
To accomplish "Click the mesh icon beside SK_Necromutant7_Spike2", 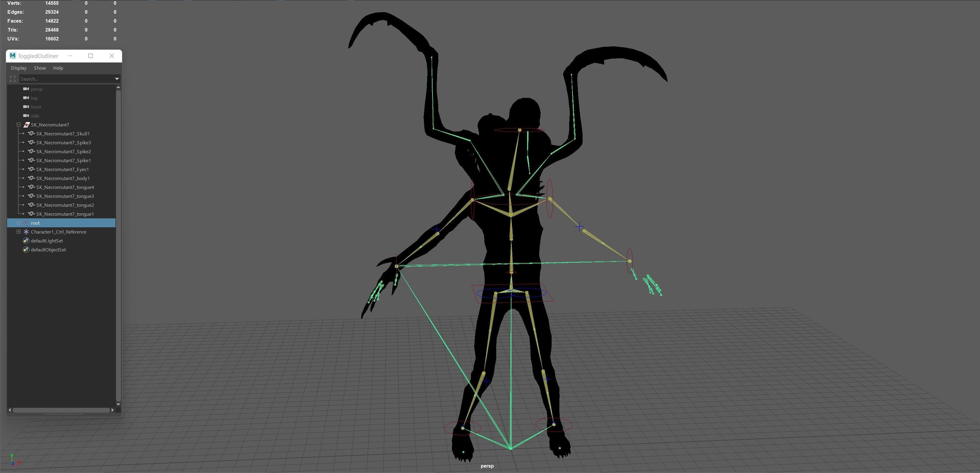I will (31, 151).
